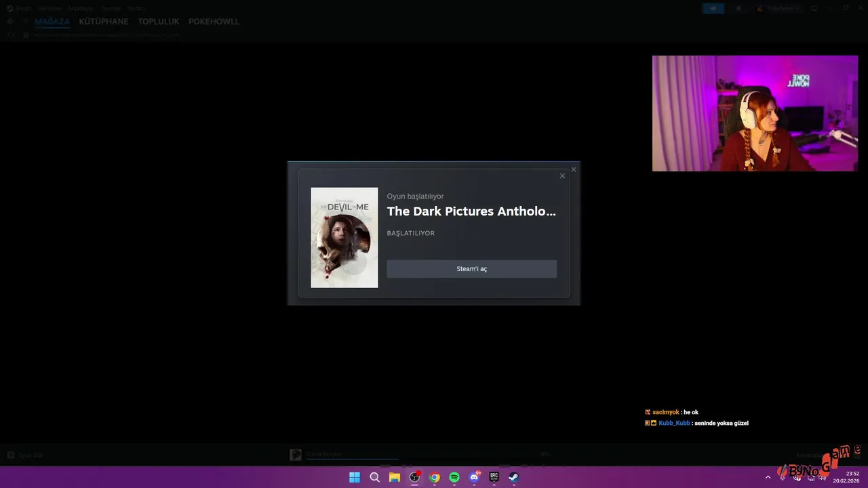868x488 pixels.
Task: Open Spotify from the taskbar
Action: pyautogui.click(x=454, y=477)
